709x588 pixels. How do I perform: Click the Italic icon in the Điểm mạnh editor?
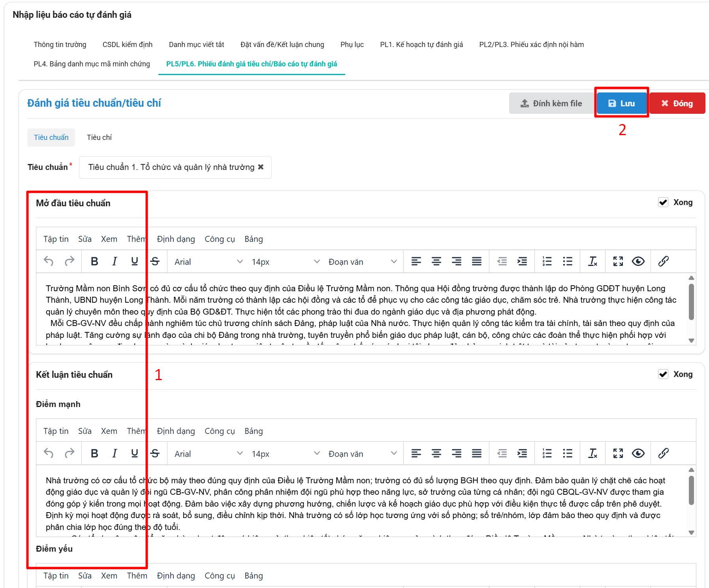coord(115,453)
